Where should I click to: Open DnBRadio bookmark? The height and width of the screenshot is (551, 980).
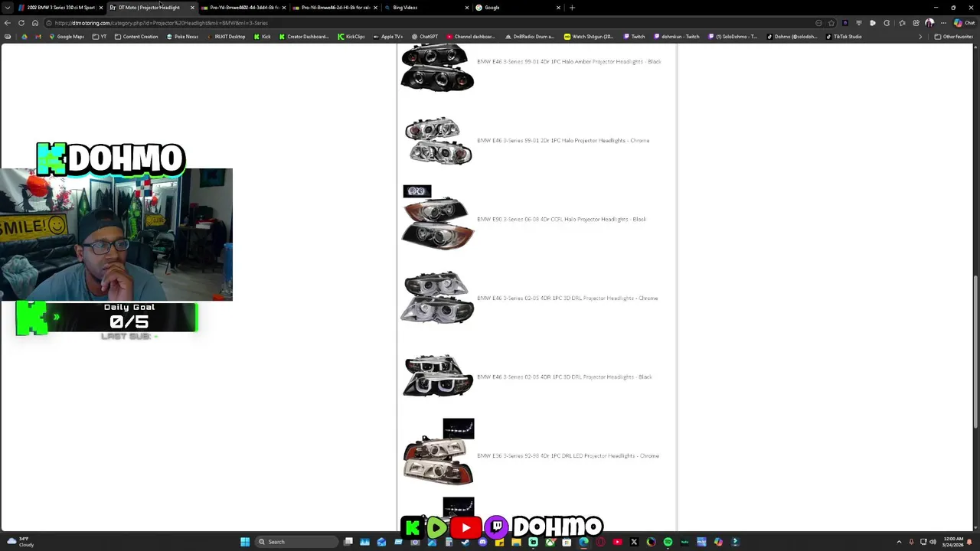pos(530,37)
